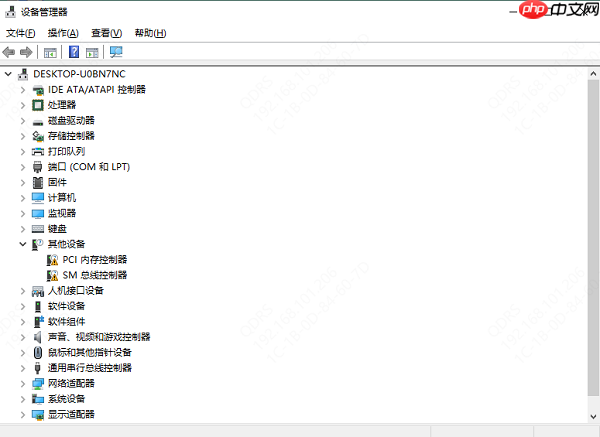Open the 文件(F) menu

21,33
